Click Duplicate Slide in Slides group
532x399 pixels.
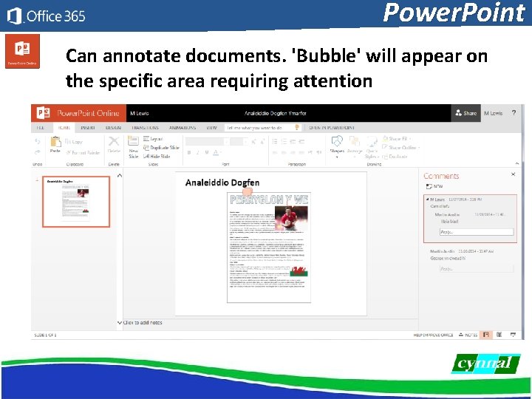(161, 148)
